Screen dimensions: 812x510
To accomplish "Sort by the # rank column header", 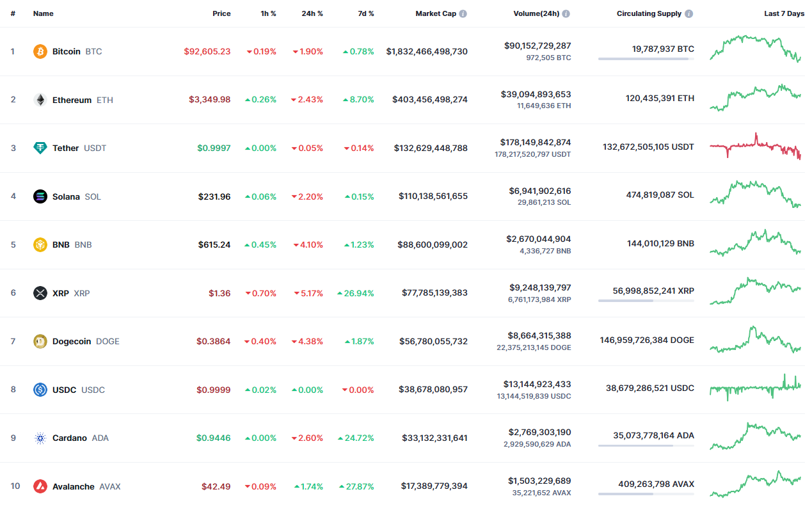I will [12, 13].
